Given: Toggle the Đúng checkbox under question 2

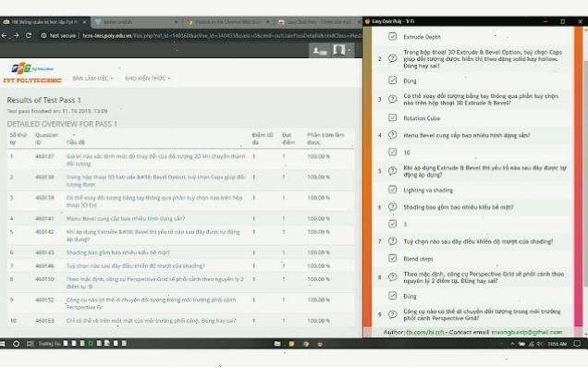Looking at the screenshot, I should (x=392, y=80).
